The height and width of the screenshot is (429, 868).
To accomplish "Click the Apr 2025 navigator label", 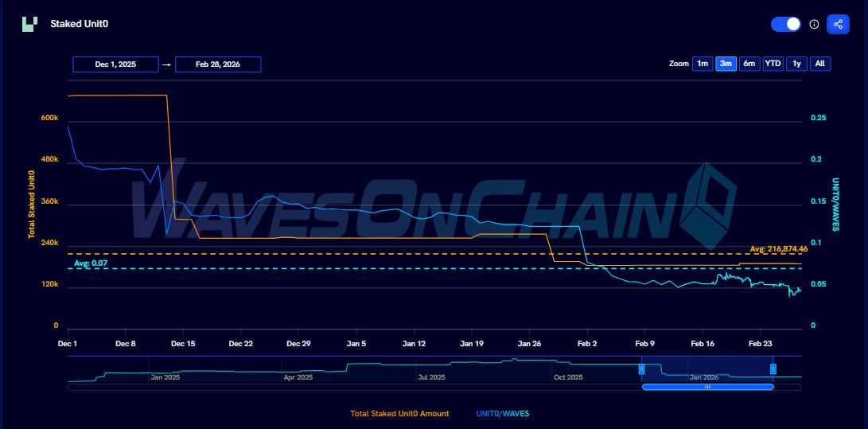I will 298,377.
